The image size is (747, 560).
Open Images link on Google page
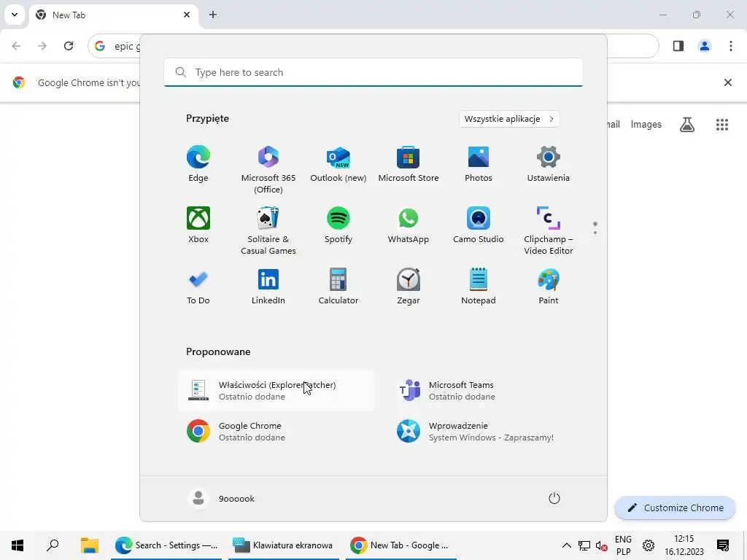click(x=646, y=124)
